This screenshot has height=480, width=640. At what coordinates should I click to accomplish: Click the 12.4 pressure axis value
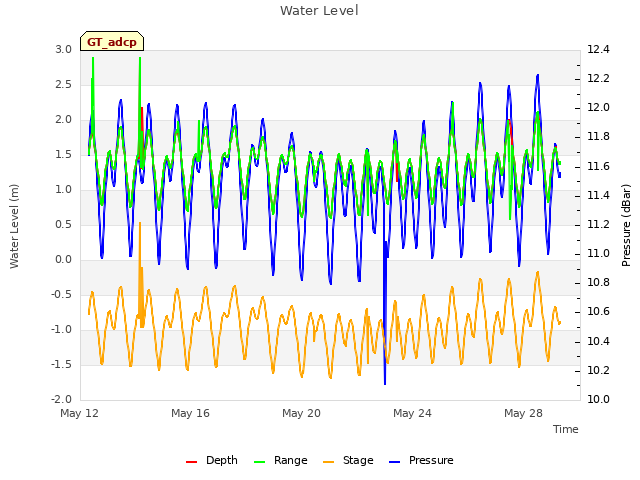coord(598,50)
